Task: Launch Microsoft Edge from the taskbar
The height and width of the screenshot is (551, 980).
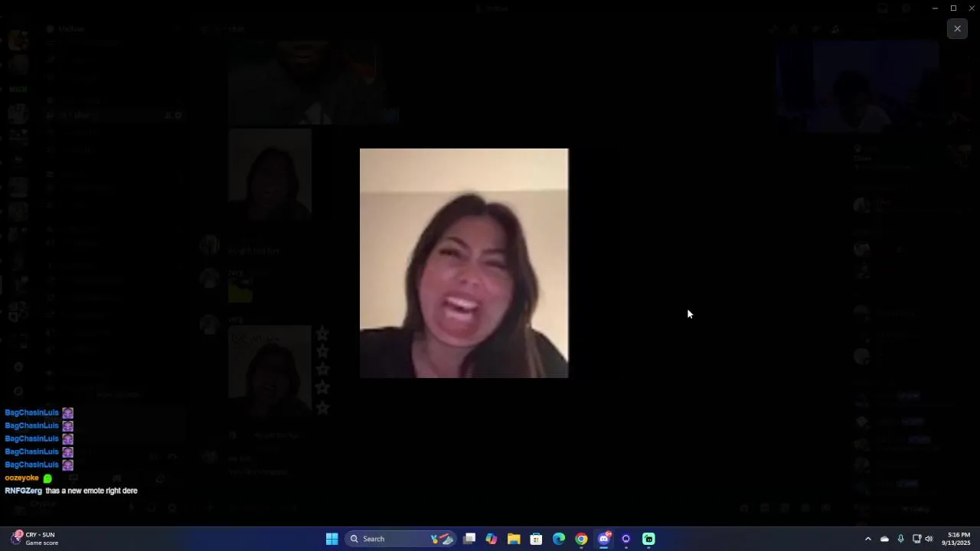Action: [559, 539]
